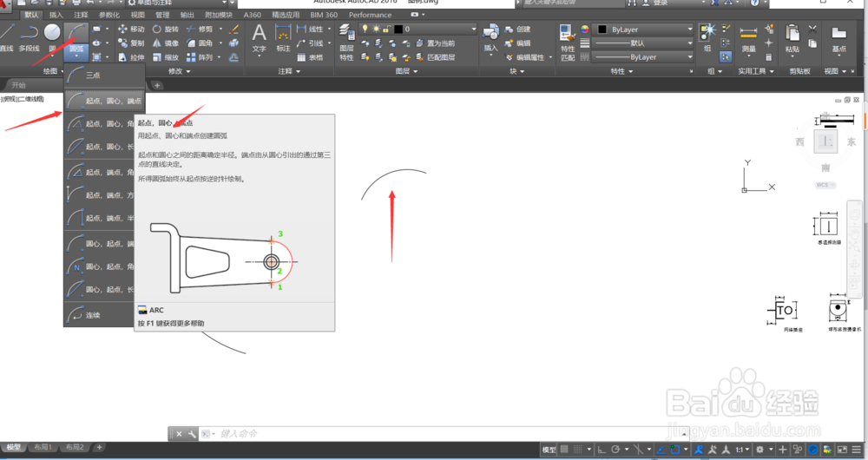Click the Copy (复制) tool

[131, 43]
